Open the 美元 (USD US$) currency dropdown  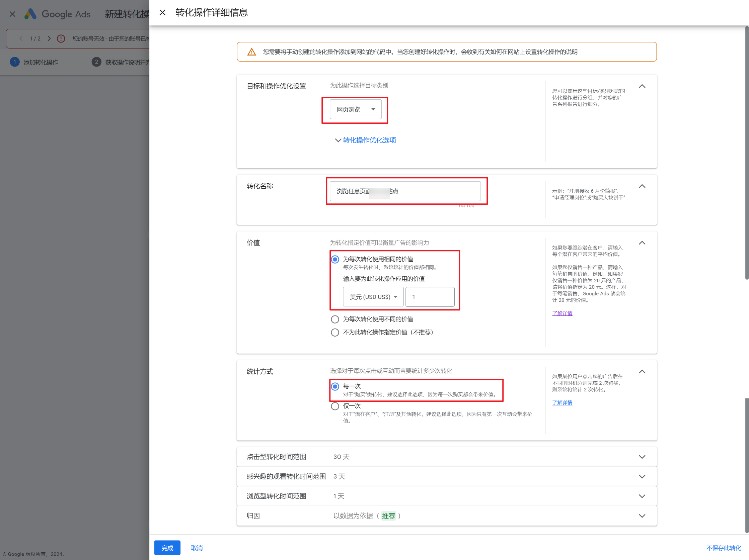click(373, 297)
